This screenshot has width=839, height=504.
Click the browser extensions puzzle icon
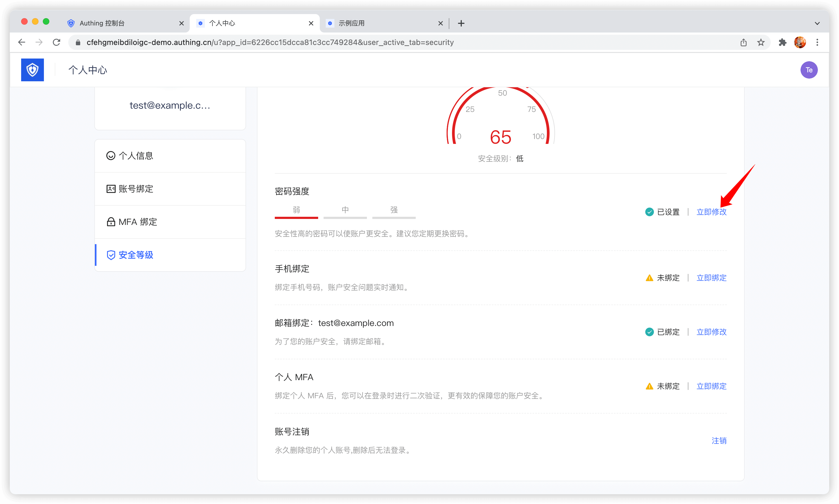(783, 43)
